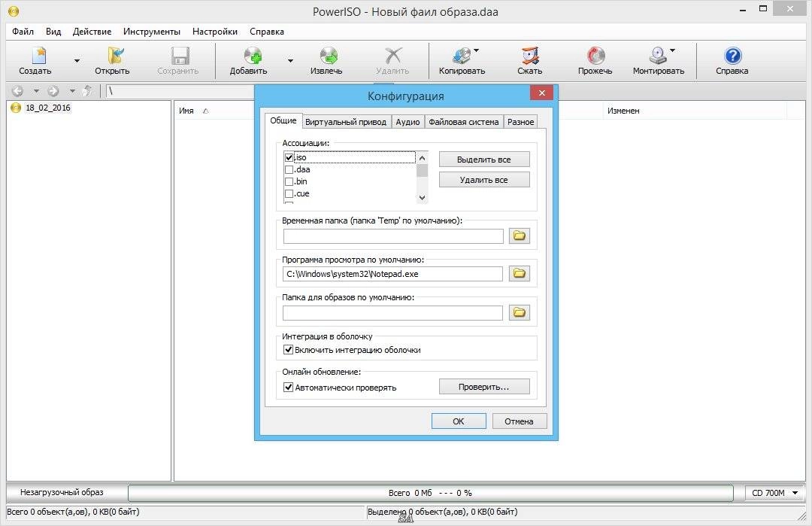This screenshot has width=812, height=526.
Task: Open the Файл menu
Action: coord(23,32)
